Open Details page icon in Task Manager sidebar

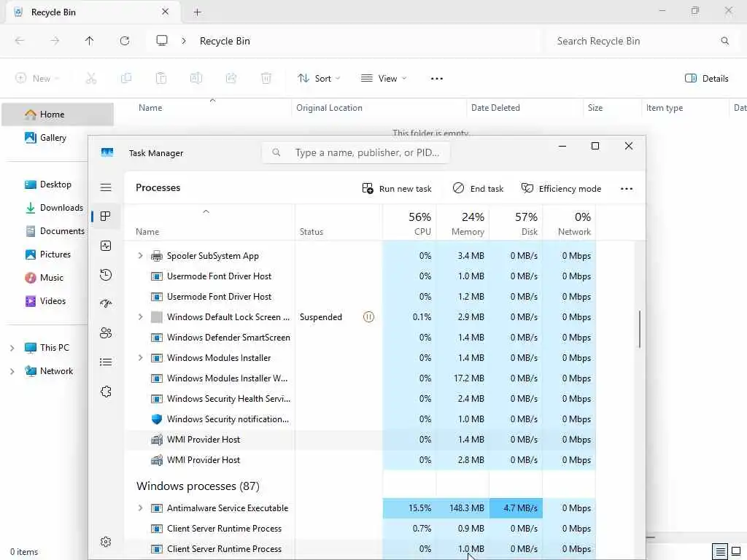[106, 362]
